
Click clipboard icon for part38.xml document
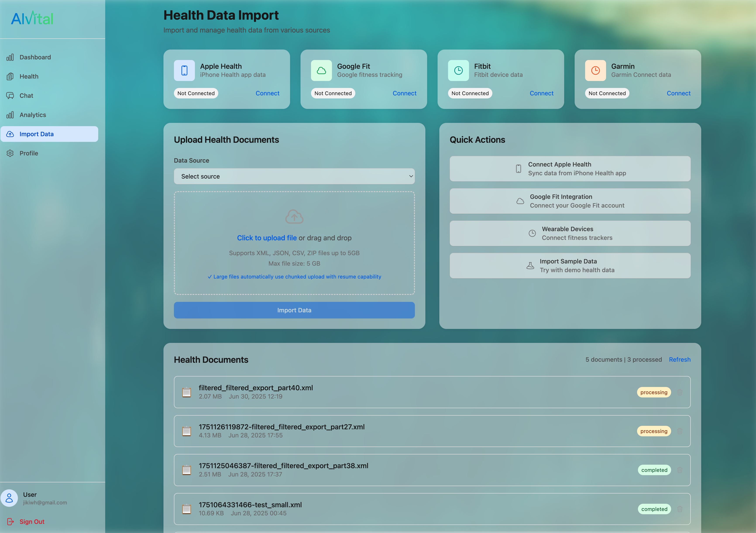pyautogui.click(x=187, y=470)
